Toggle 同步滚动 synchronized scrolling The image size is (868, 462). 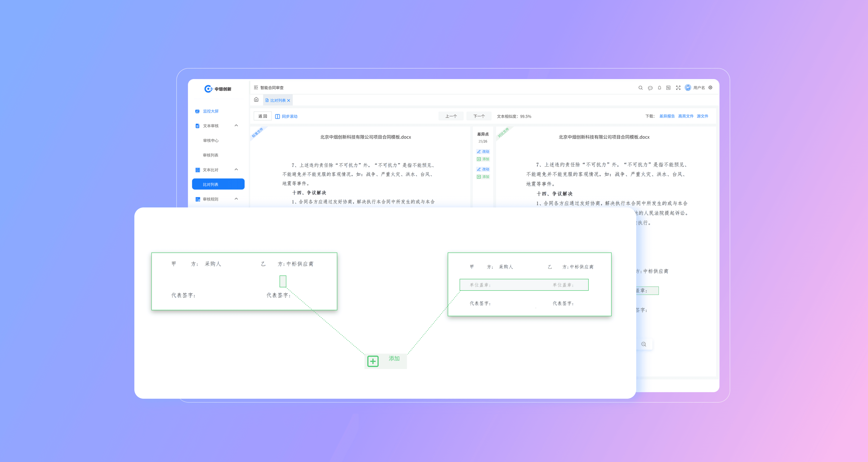tap(286, 116)
